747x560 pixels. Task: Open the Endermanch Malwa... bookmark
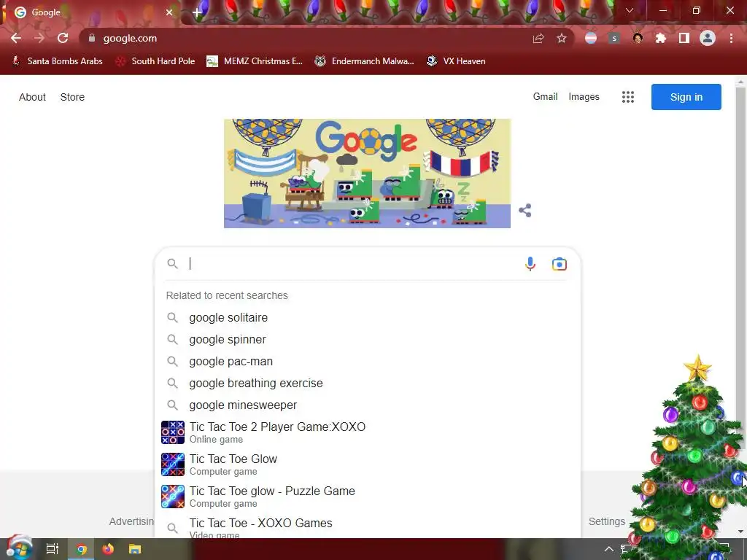coord(365,61)
